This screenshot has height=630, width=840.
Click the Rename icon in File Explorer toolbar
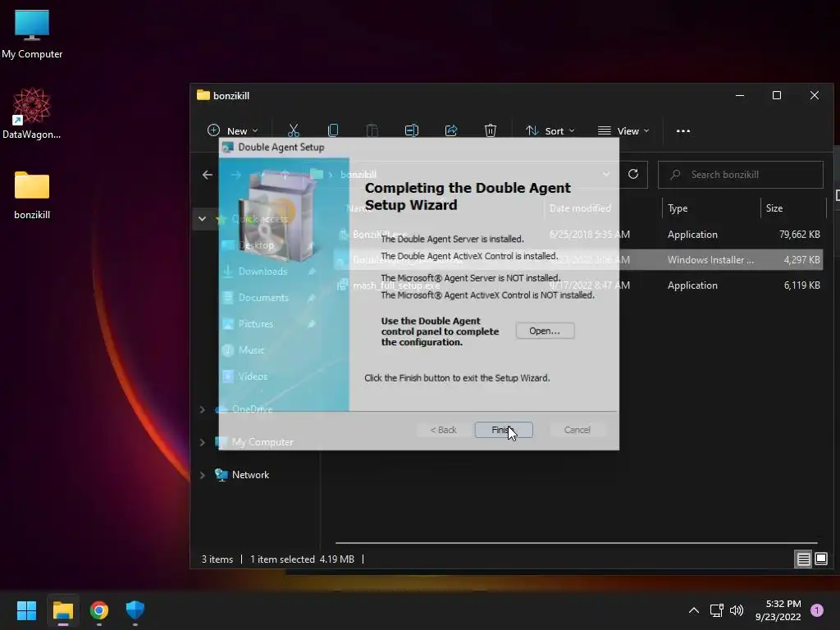tap(412, 130)
